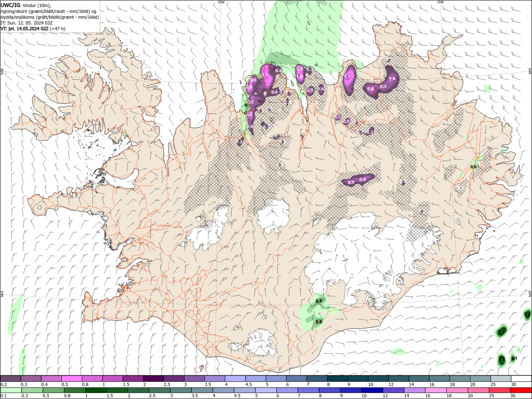Click the lower "0.8" rain value near the south coast
Screen dimensions: 532x399
point(319,322)
